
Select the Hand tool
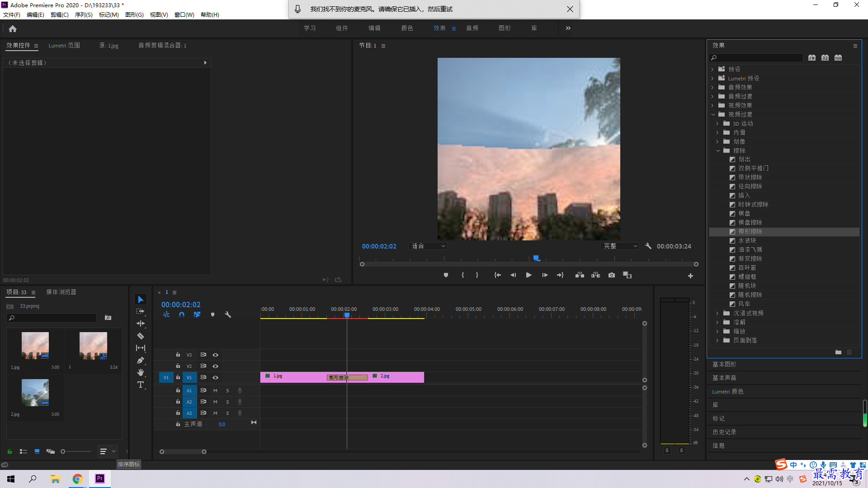coord(141,372)
